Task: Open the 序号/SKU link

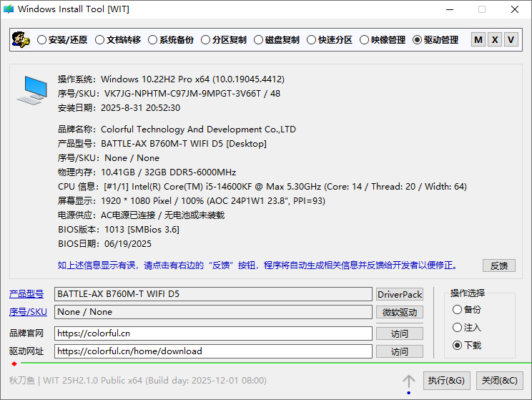Action: coord(28,312)
